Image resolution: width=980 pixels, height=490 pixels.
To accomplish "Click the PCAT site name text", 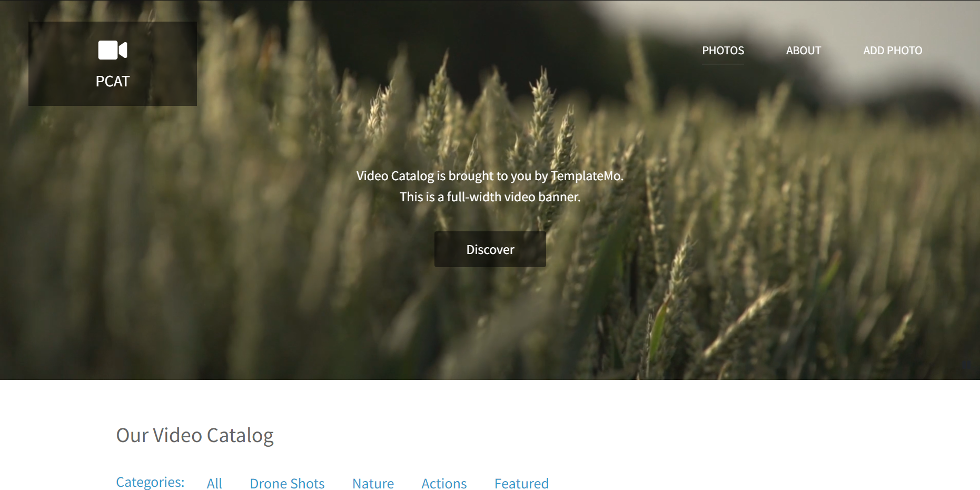I will (113, 81).
